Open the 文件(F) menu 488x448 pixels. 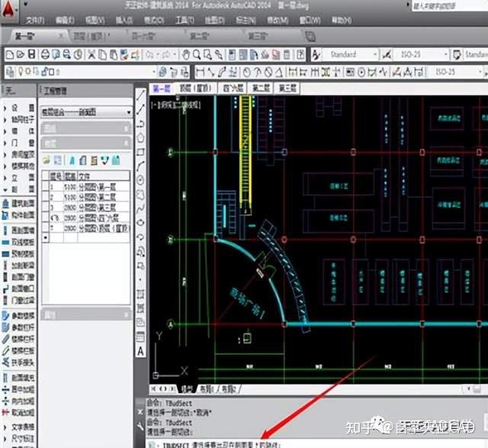click(x=35, y=21)
